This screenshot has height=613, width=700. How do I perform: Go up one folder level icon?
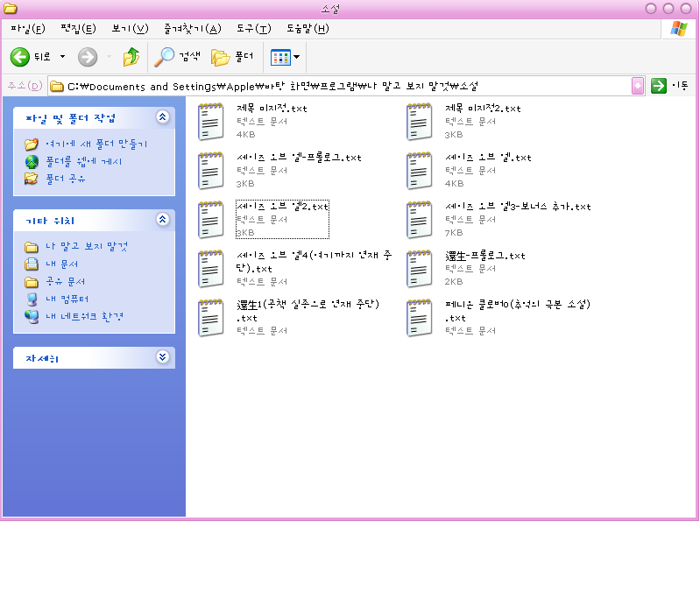pyautogui.click(x=131, y=57)
